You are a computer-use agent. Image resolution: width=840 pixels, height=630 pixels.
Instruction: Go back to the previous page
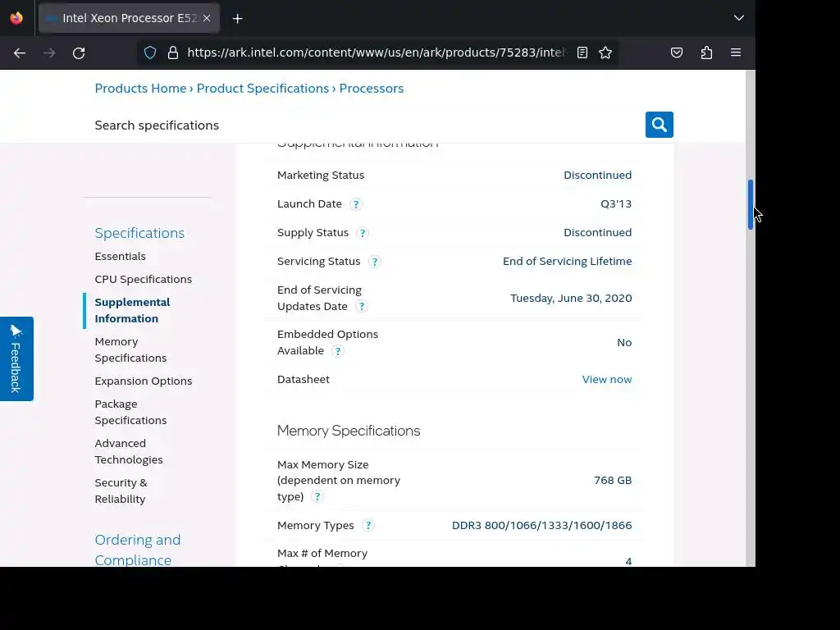20,53
